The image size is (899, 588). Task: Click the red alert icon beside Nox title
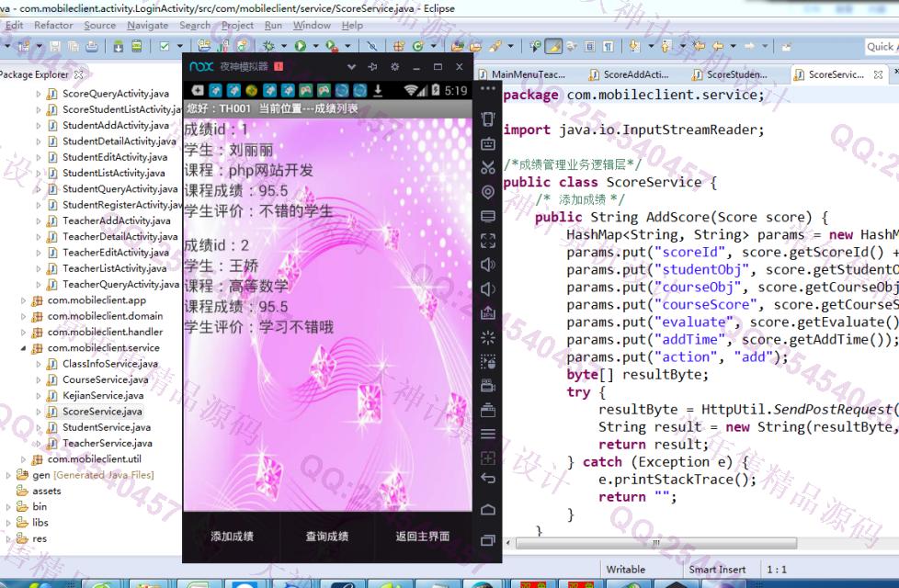279,66
